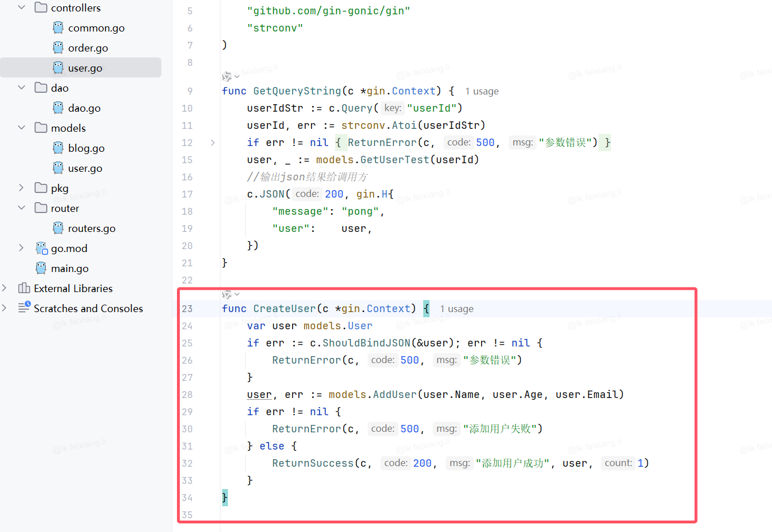
Task: Expand Scratches and Consoles
Action: click(5, 308)
